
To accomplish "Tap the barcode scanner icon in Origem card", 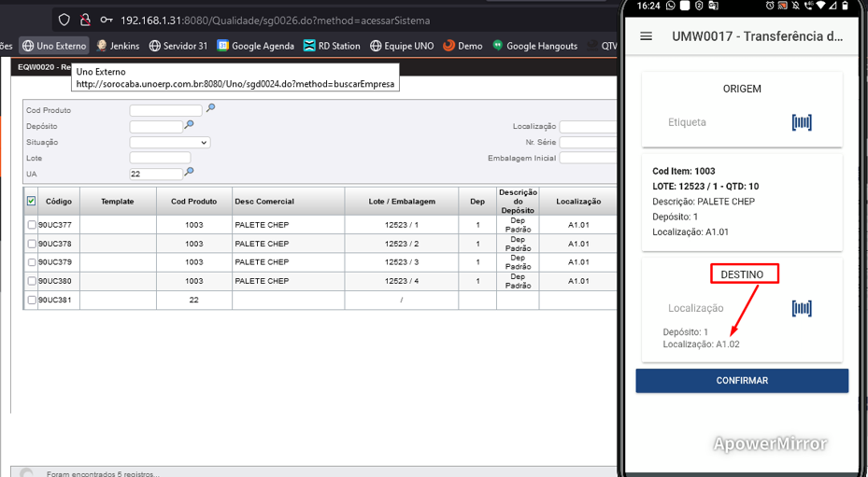I will click(x=801, y=122).
